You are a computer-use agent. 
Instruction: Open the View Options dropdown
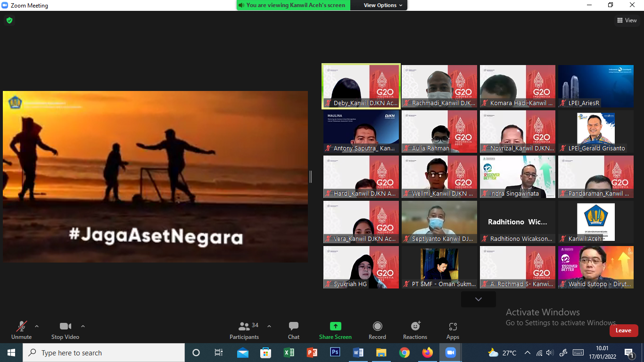(x=383, y=5)
